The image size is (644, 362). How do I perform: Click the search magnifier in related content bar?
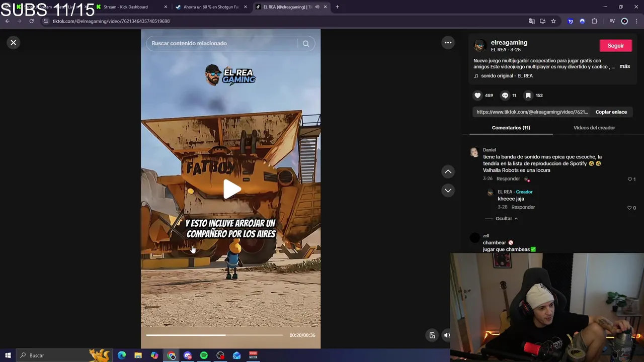(x=306, y=43)
